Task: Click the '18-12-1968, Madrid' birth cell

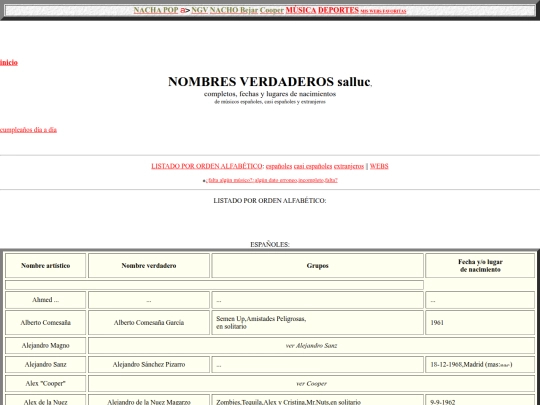Action: (x=480, y=364)
